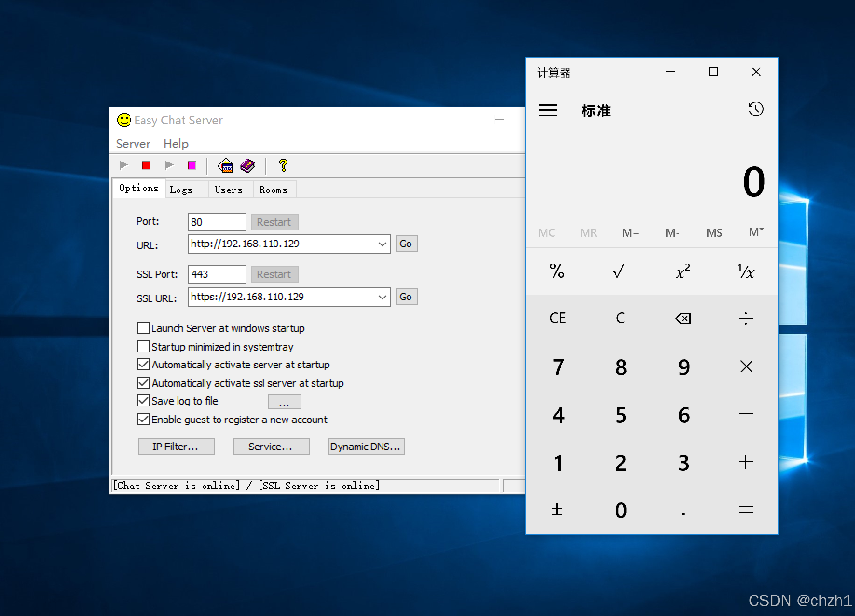Open the Service settings button

point(271,447)
